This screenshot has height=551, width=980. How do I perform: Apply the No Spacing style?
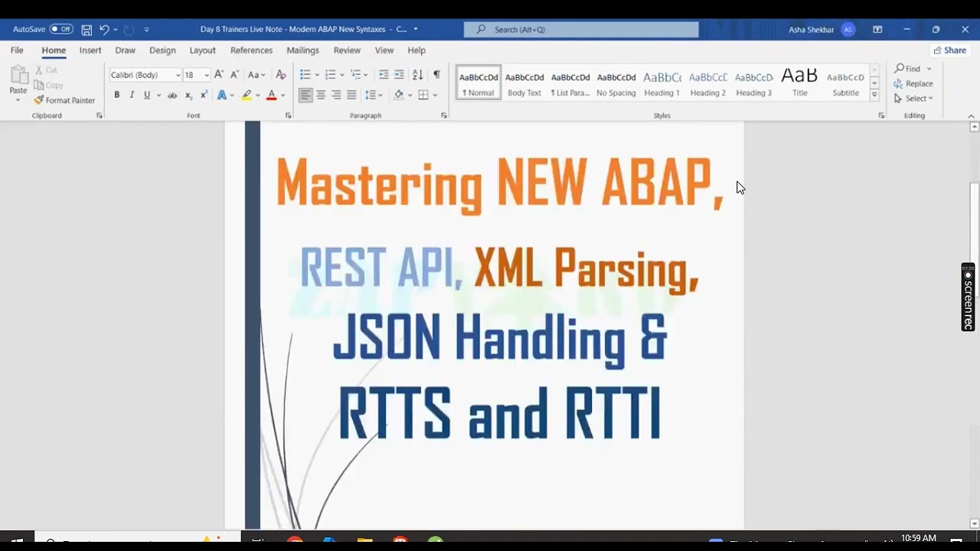(x=616, y=83)
